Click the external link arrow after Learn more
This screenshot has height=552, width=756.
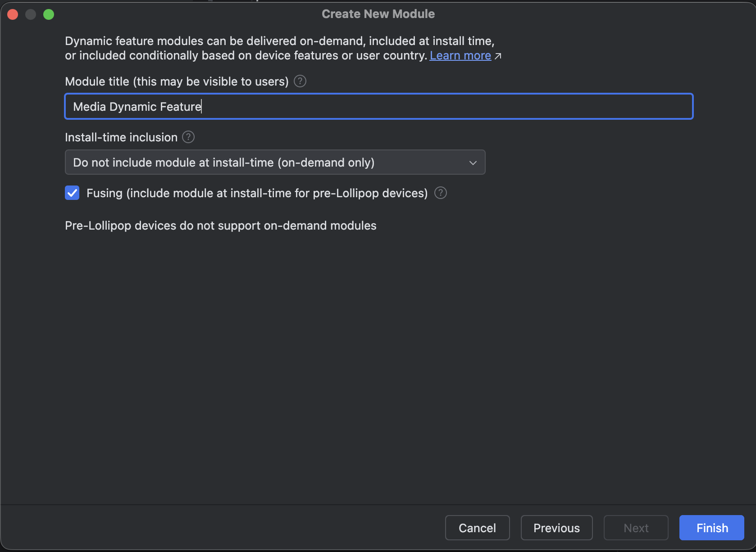(498, 56)
